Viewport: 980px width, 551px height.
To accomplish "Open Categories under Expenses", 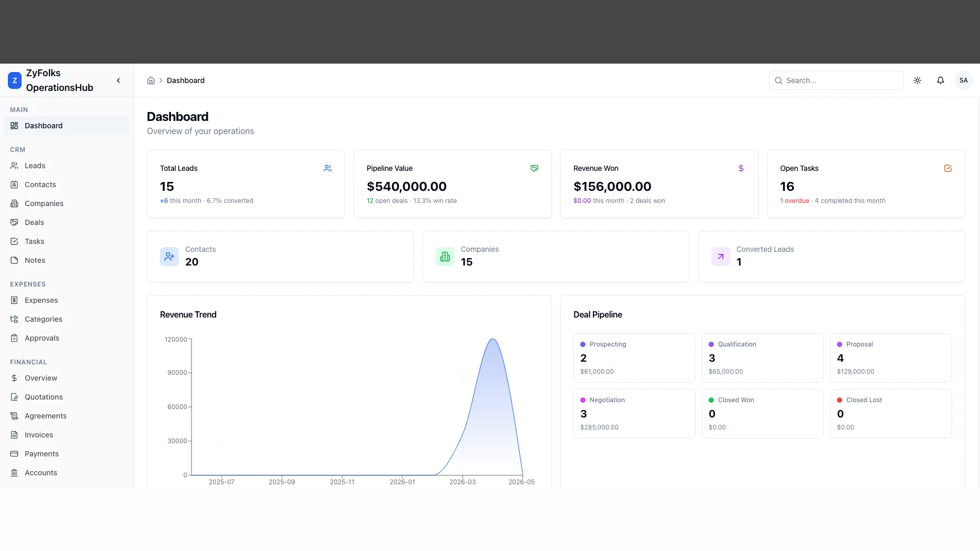I will [66, 319].
